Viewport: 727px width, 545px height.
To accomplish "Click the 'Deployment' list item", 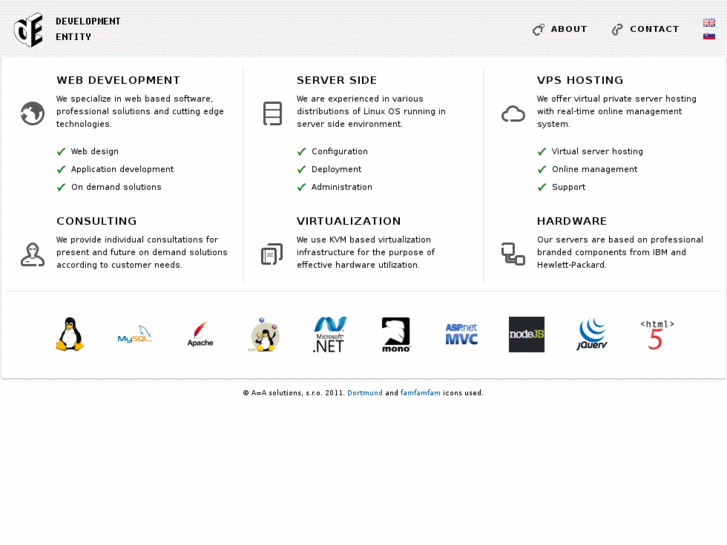I will (x=336, y=169).
